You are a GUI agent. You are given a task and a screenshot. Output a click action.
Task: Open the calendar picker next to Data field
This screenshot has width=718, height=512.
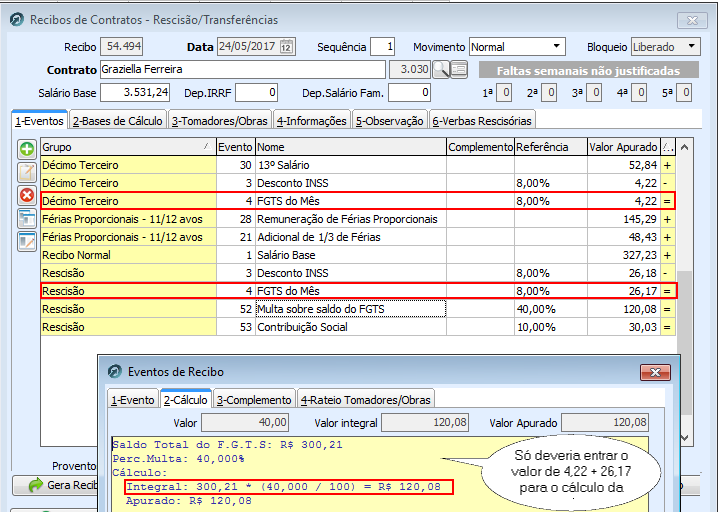tap(286, 47)
